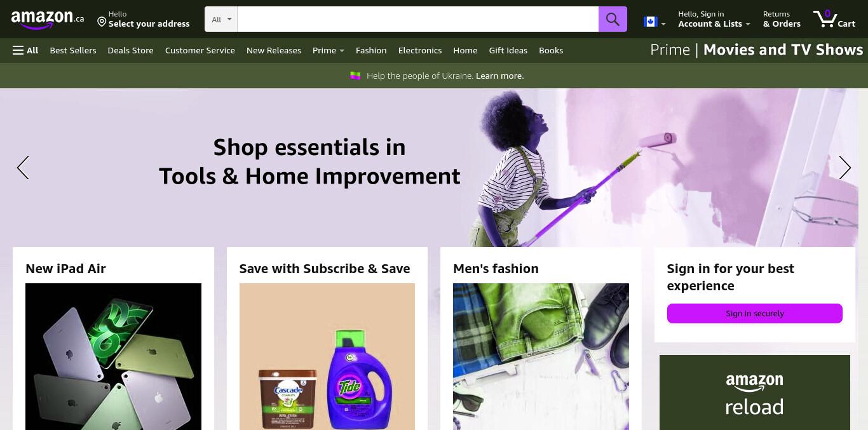Image resolution: width=868 pixels, height=430 pixels.
Task: Open Best Sellers in navigation bar
Action: [73, 50]
